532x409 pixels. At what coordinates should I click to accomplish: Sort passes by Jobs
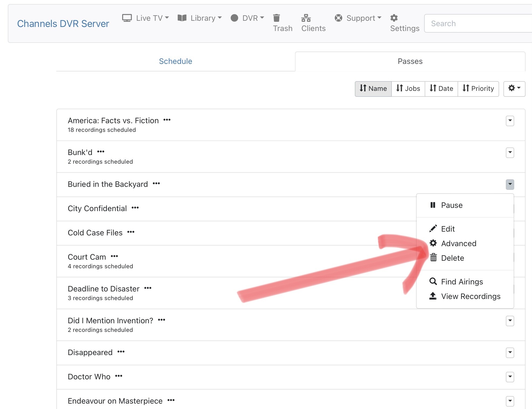pos(408,89)
